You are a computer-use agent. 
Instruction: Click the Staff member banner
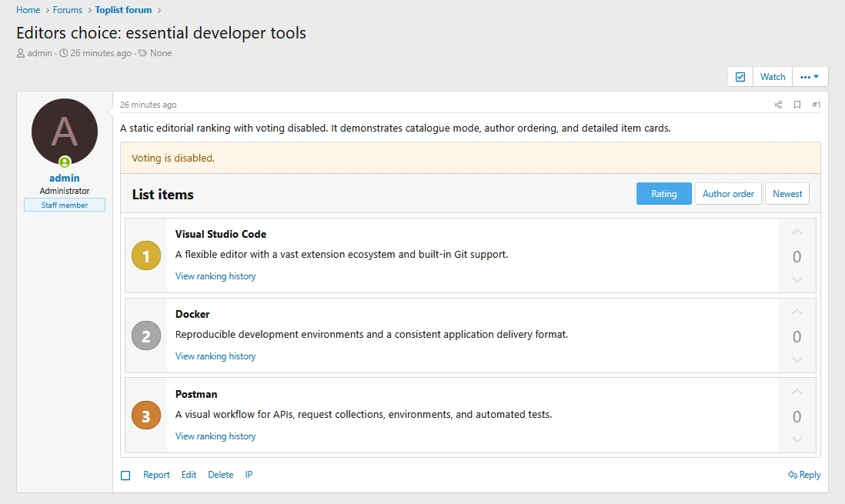point(65,205)
